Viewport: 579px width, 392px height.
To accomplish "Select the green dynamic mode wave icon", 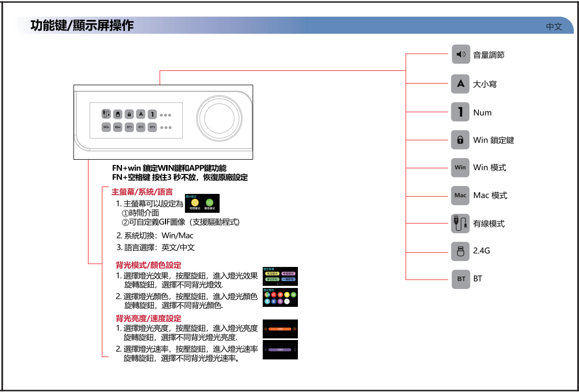I will [210, 202].
